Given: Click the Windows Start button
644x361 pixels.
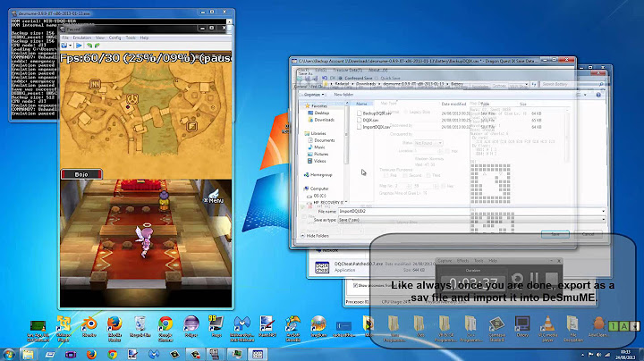Looking at the screenshot, I should [x=9, y=354].
